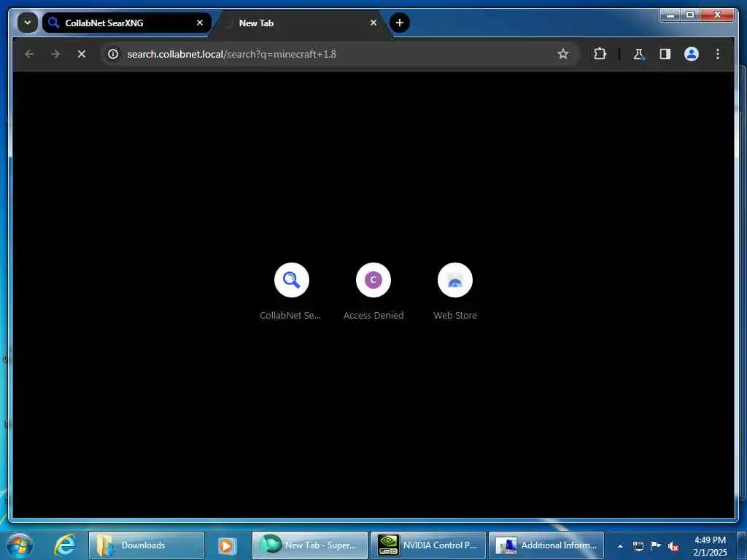Open the network tray icon

click(x=638, y=546)
